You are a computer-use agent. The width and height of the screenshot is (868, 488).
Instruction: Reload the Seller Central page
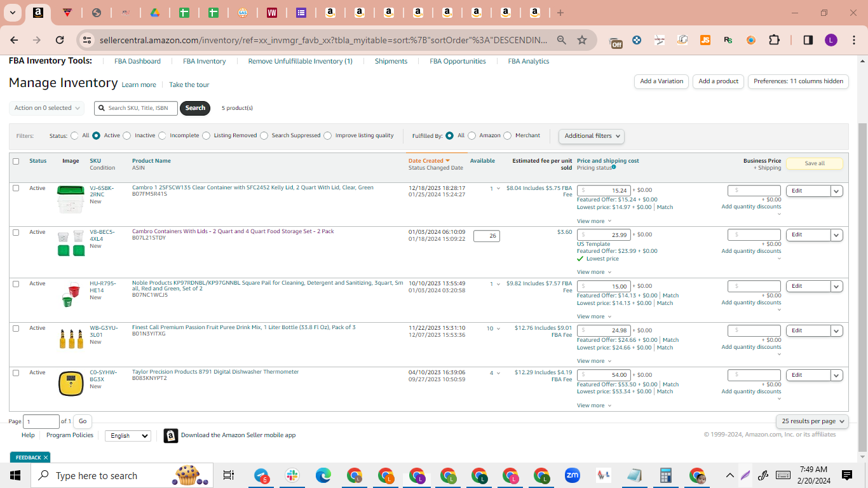click(60, 40)
